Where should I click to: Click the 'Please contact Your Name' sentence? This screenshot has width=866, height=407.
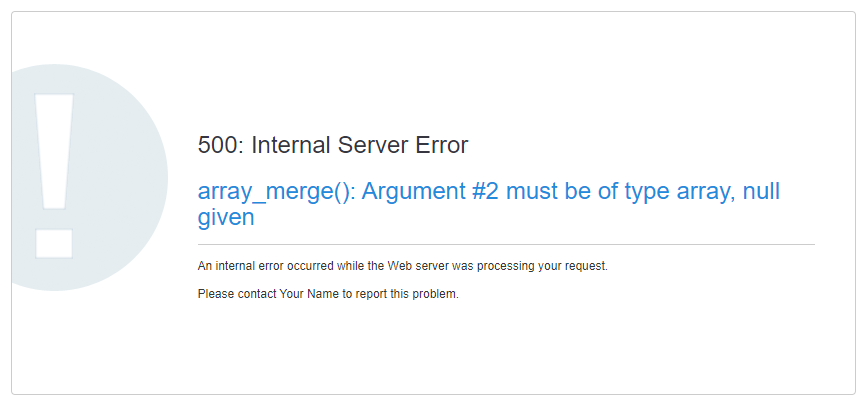pos(328,294)
